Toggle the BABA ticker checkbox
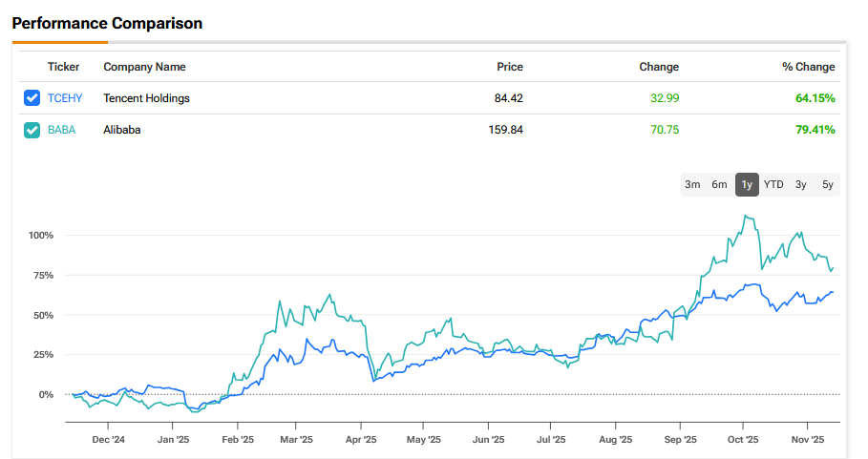The image size is (868, 459). (32, 130)
